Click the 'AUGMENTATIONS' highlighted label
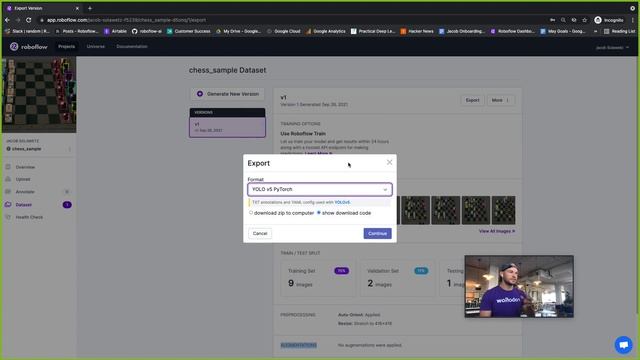This screenshot has width=640, height=360. coord(298,345)
